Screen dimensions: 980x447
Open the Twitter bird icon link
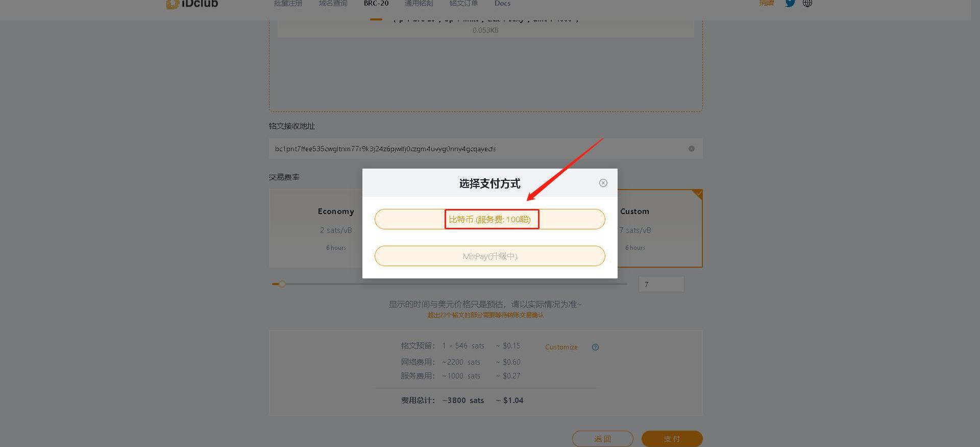790,3
